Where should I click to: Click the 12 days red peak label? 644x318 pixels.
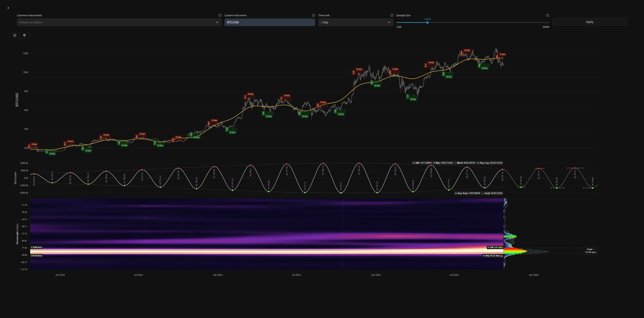[x=502, y=54]
